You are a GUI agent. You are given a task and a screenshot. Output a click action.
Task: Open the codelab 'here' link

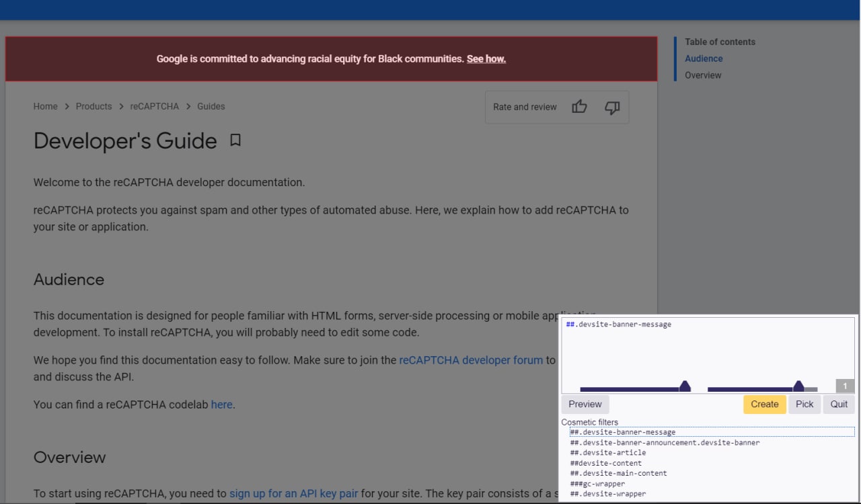click(x=222, y=405)
